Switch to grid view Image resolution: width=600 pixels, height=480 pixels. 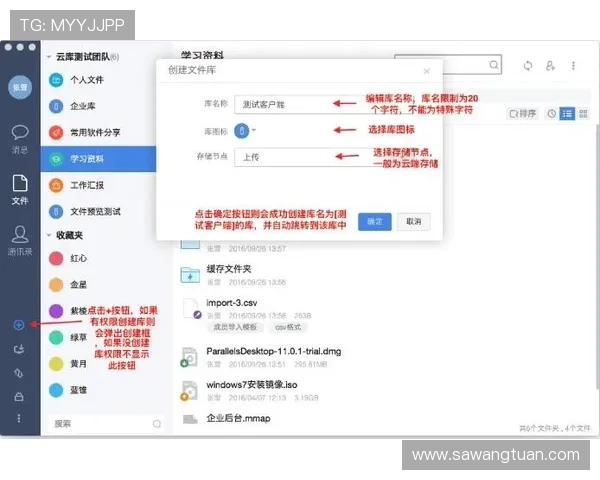coord(583,114)
